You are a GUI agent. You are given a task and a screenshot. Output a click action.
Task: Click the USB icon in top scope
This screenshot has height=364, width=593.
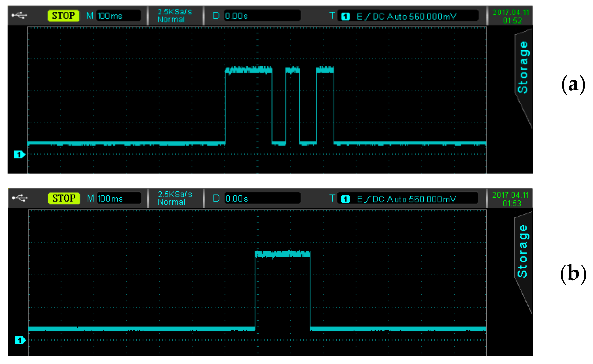[19, 15]
